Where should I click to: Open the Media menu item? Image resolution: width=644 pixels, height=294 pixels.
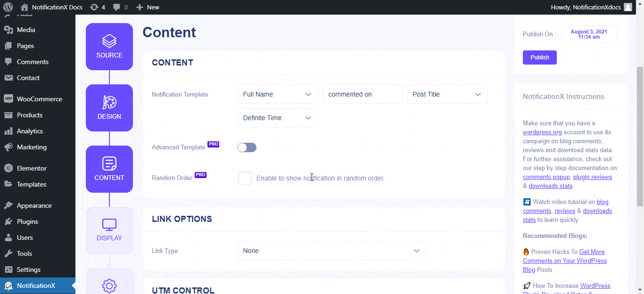[38, 30]
